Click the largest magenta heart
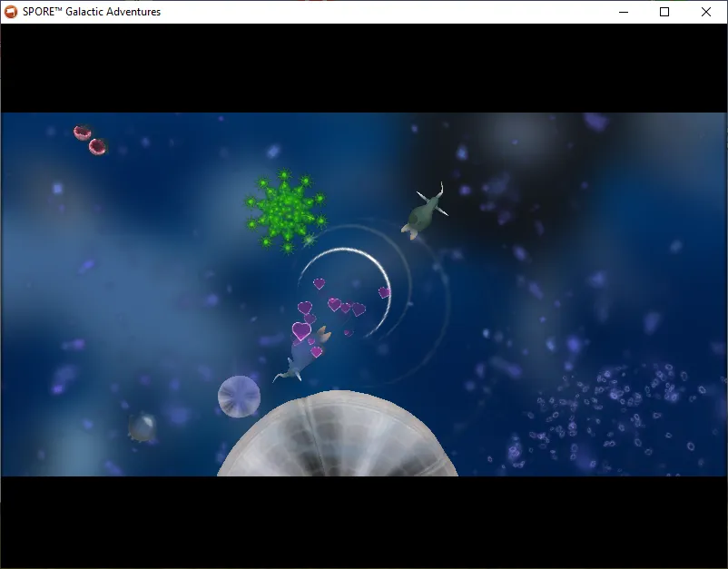Screen dimensions: 728x569 click(301, 331)
